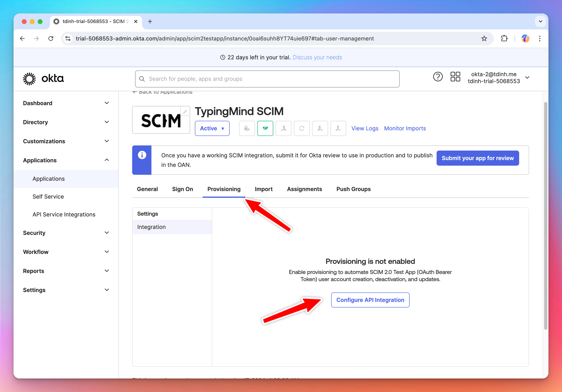Click the push users person-arrow icon

320,128
